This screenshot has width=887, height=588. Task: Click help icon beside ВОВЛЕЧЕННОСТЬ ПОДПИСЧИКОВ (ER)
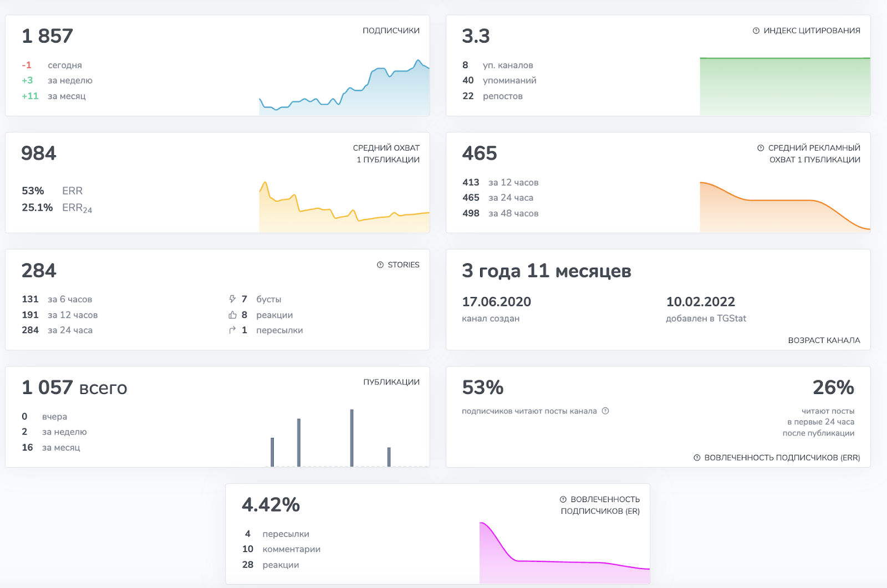pyautogui.click(x=563, y=499)
